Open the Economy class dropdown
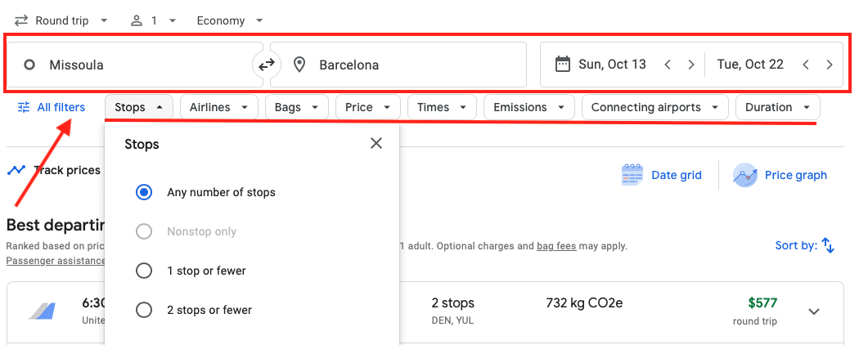This screenshot has height=345, width=868. click(230, 20)
